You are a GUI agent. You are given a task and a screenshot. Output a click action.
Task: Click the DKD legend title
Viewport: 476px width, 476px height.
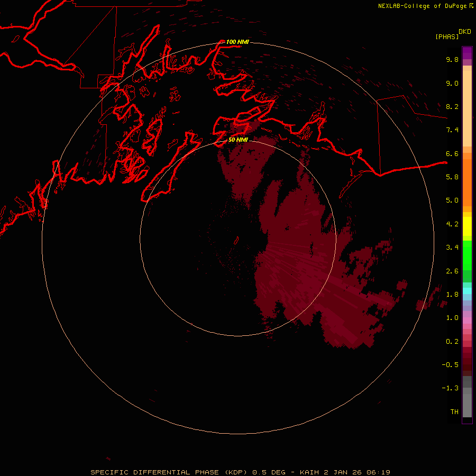pyautogui.click(x=465, y=32)
